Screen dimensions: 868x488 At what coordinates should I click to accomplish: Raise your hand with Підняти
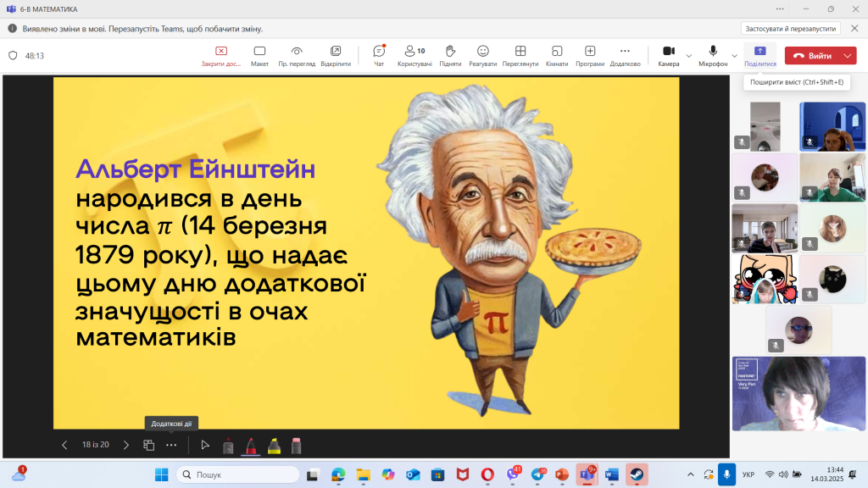point(450,53)
